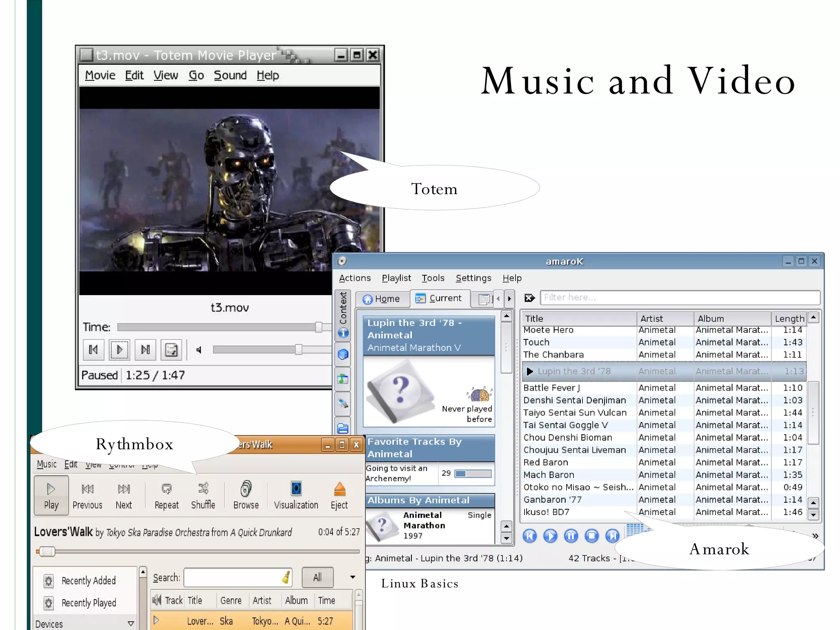Sort amaroK playlist by Length column
This screenshot has width=840, height=630.
(789, 318)
